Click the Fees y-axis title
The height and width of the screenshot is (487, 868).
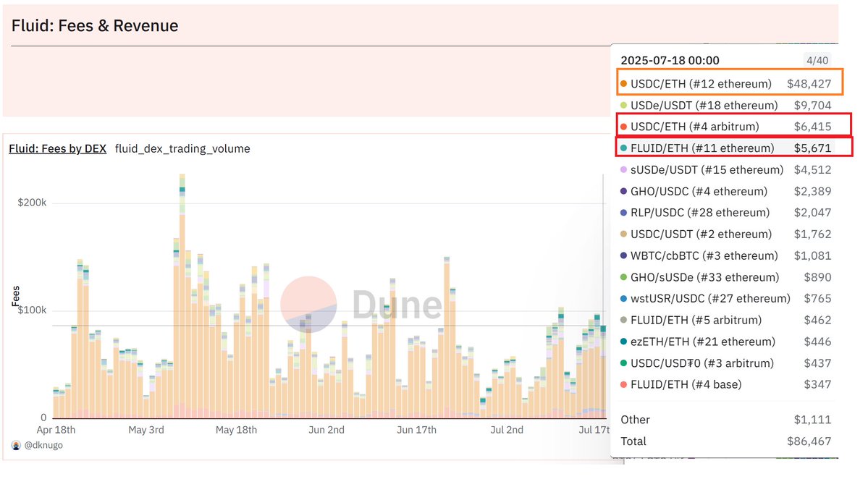(x=15, y=296)
